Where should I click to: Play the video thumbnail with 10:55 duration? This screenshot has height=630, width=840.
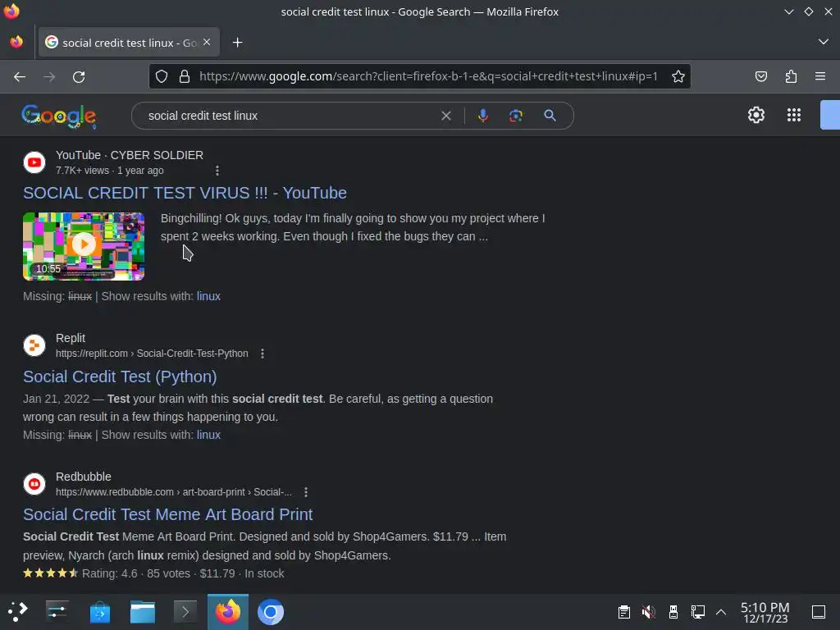pos(84,246)
